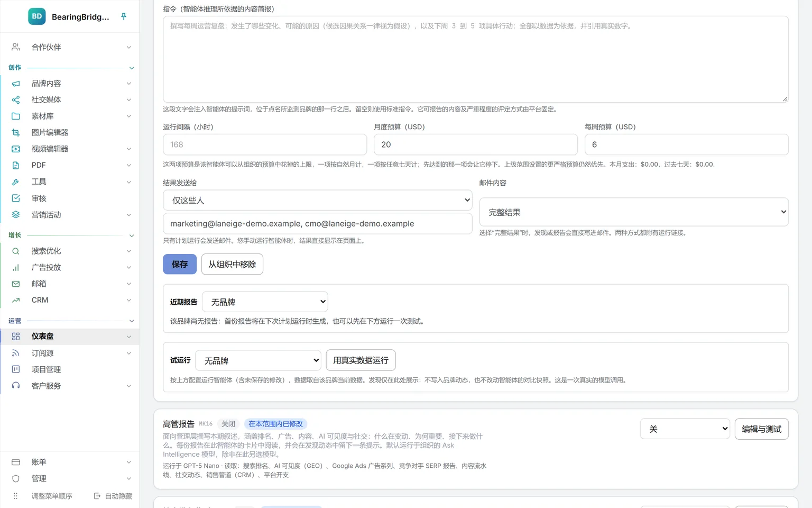This screenshot has height=508, width=812.
Task: Click the 用真实数据运行 button
Action: tap(361, 360)
